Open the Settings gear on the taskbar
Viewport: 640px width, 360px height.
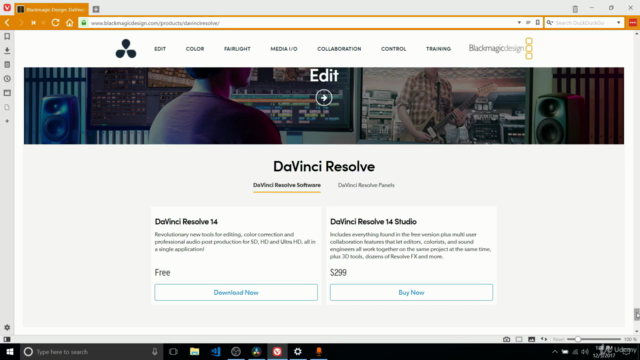point(298,352)
